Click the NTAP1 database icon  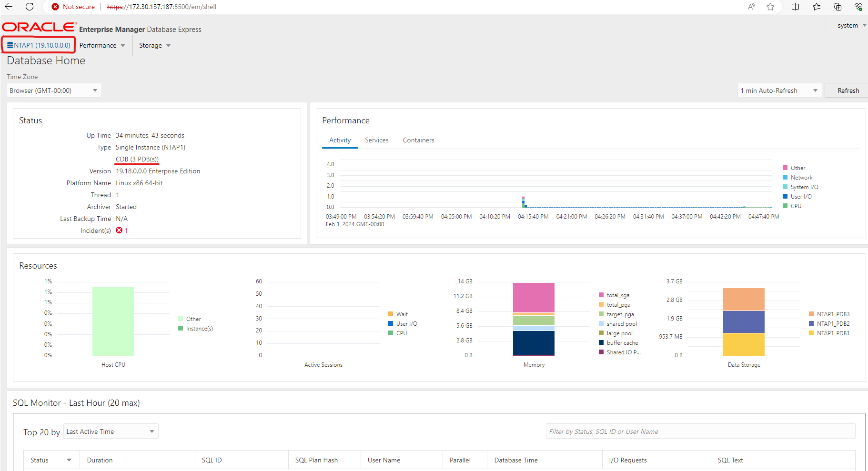(x=10, y=45)
